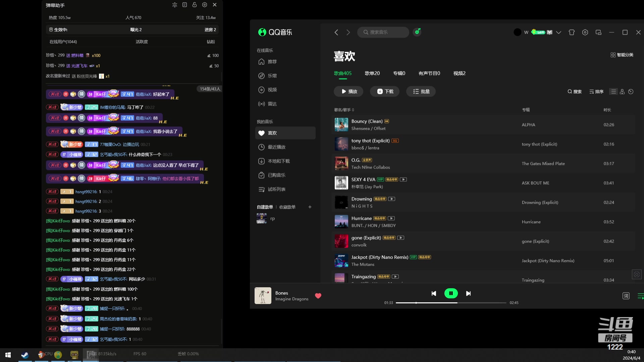644x362 pixels.
Task: Open album The Gates Mixed Plate
Action: pos(543,164)
